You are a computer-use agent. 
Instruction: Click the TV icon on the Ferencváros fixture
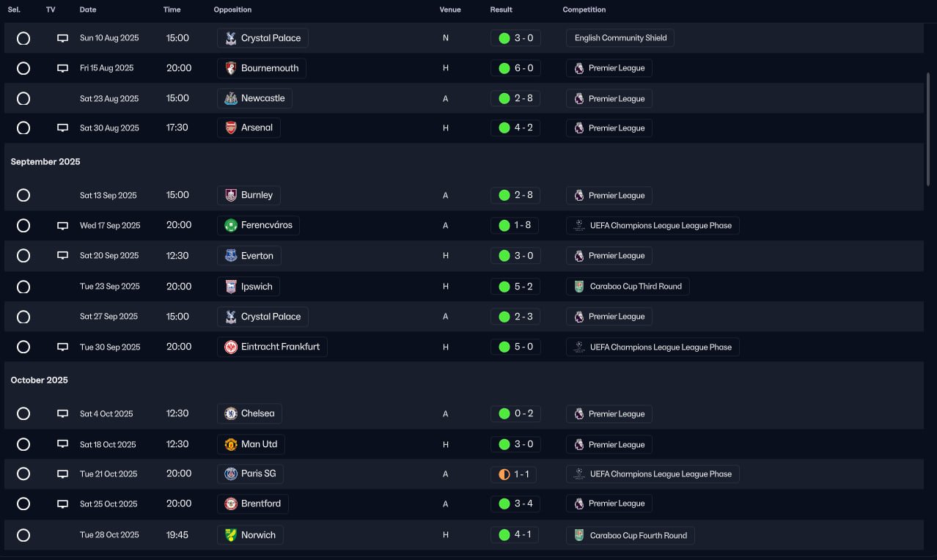pyautogui.click(x=63, y=226)
